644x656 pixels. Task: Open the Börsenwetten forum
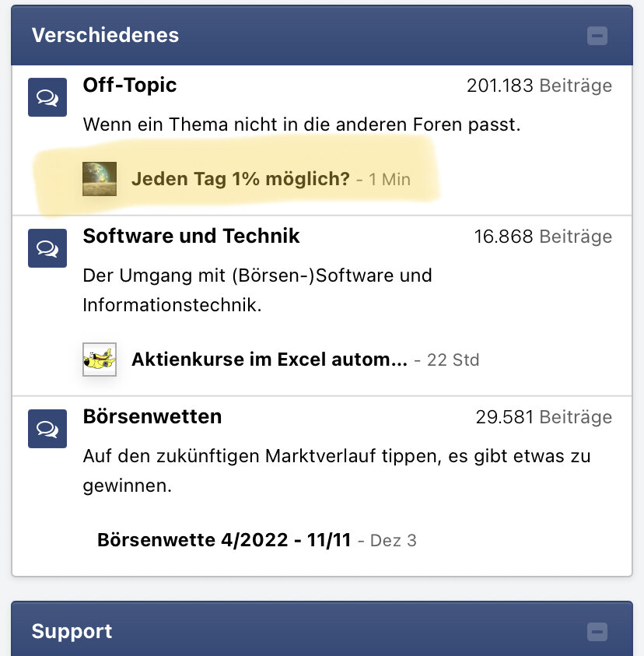pyautogui.click(x=152, y=416)
